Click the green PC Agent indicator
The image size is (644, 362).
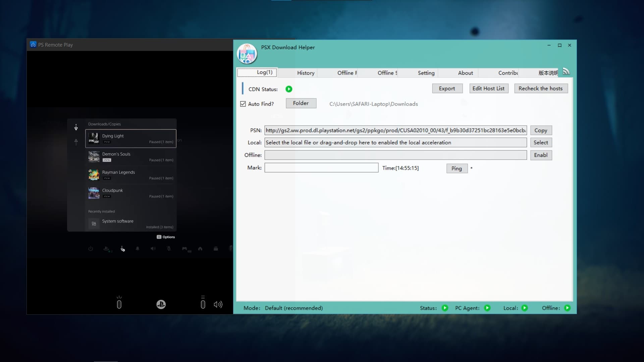pyautogui.click(x=487, y=308)
